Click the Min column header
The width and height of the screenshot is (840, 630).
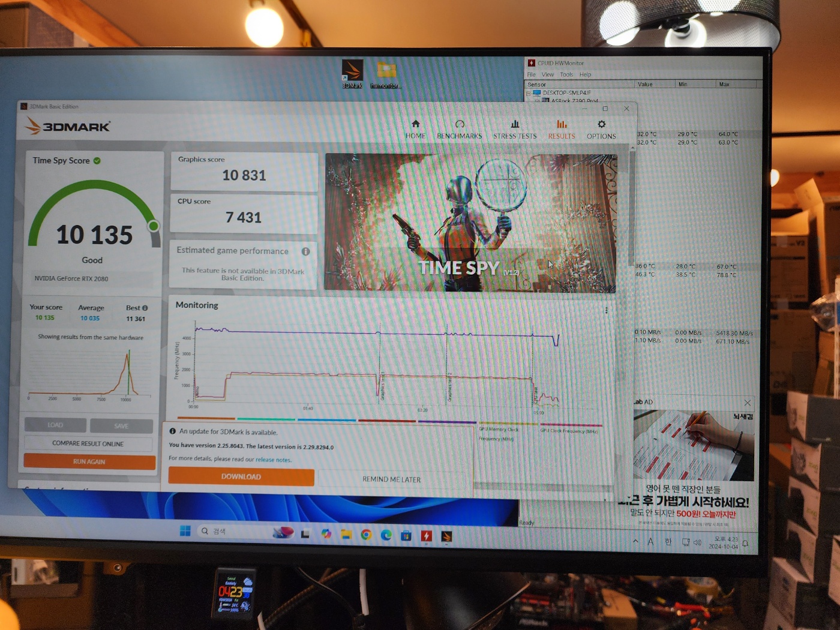pyautogui.click(x=695, y=84)
